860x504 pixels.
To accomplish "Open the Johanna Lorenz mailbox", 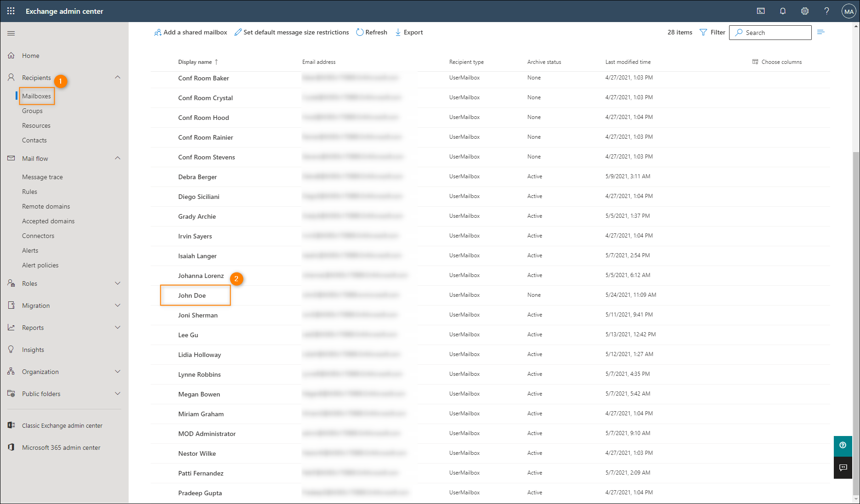I will pos(201,276).
